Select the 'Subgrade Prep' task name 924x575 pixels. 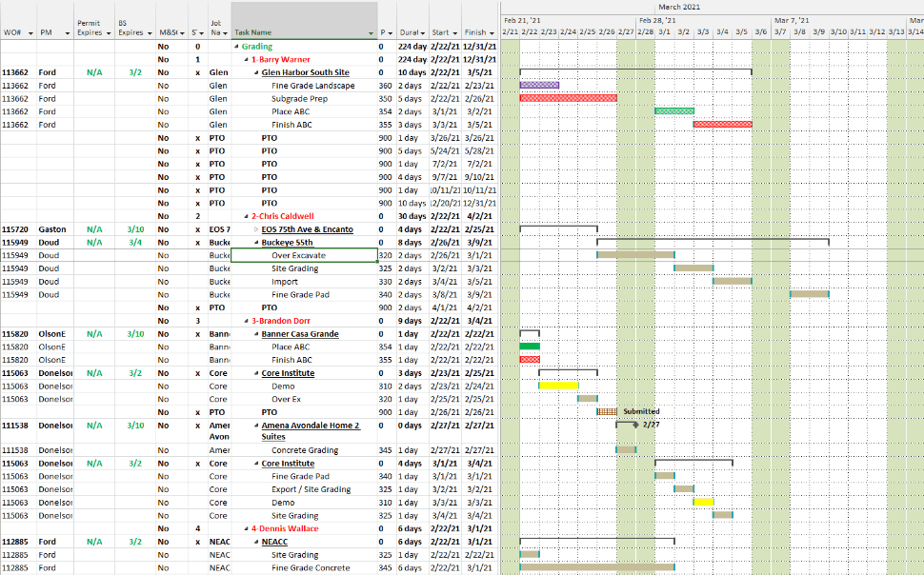click(x=299, y=98)
